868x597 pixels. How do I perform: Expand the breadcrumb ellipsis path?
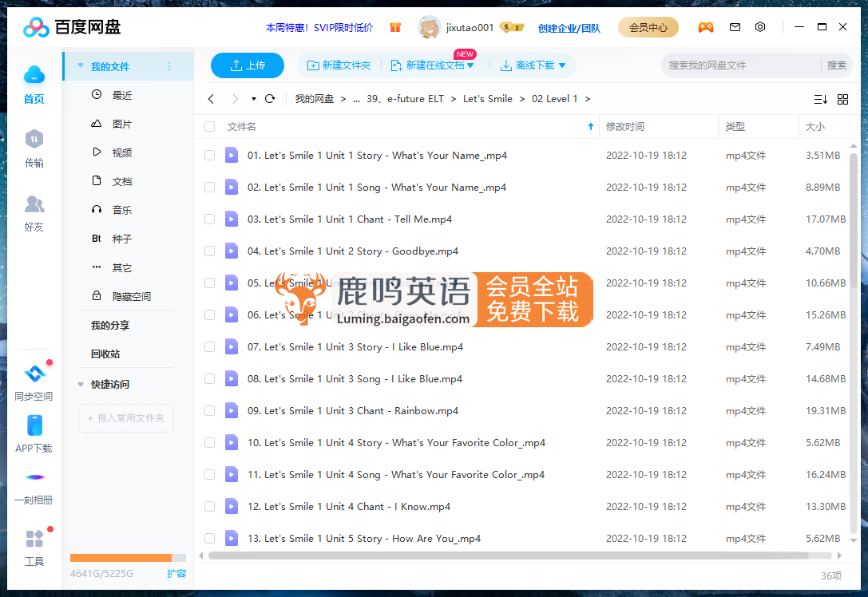(356, 99)
